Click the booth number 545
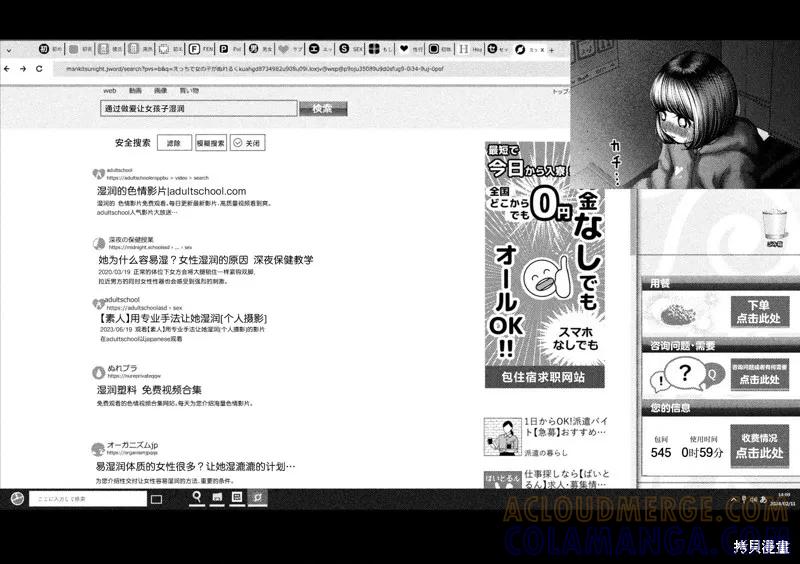The image size is (800, 564). (x=661, y=453)
